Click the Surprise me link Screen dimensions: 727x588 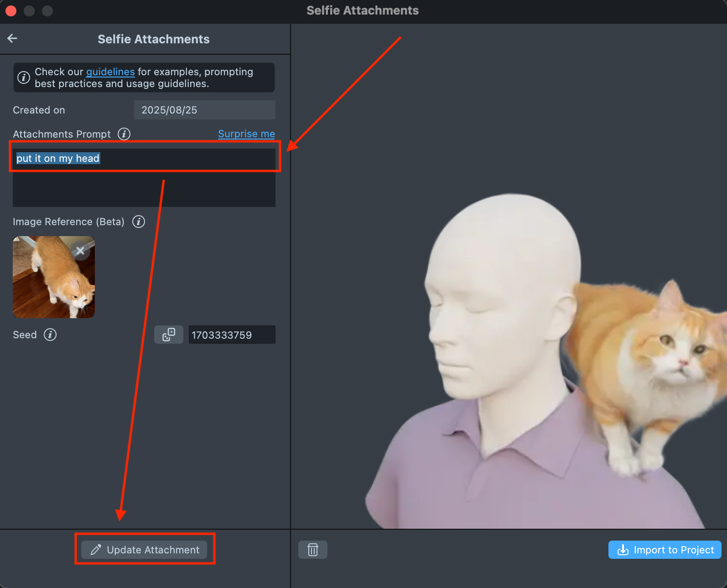pyautogui.click(x=246, y=134)
